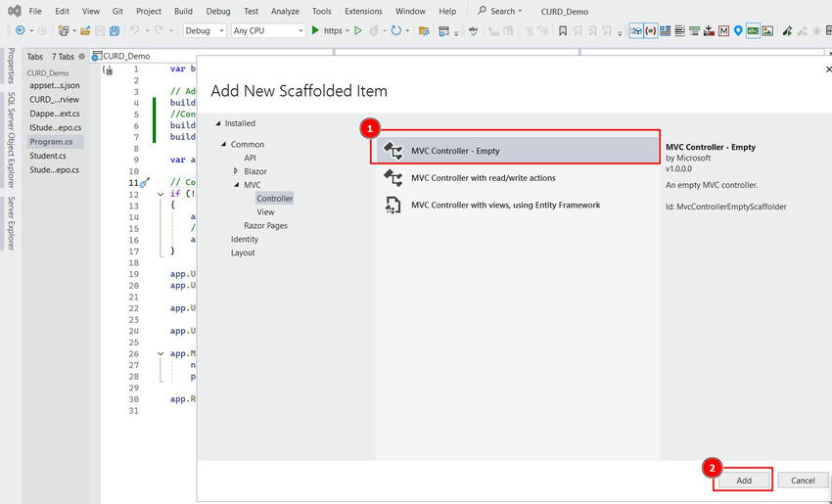Click the browser window toolbar icon

pyautogui.click(x=443, y=30)
